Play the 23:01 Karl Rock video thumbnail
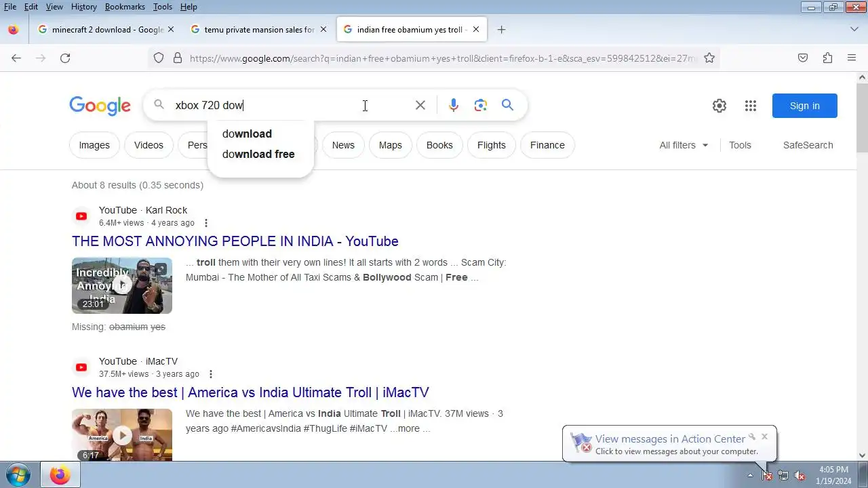The height and width of the screenshot is (488, 868). tap(122, 285)
